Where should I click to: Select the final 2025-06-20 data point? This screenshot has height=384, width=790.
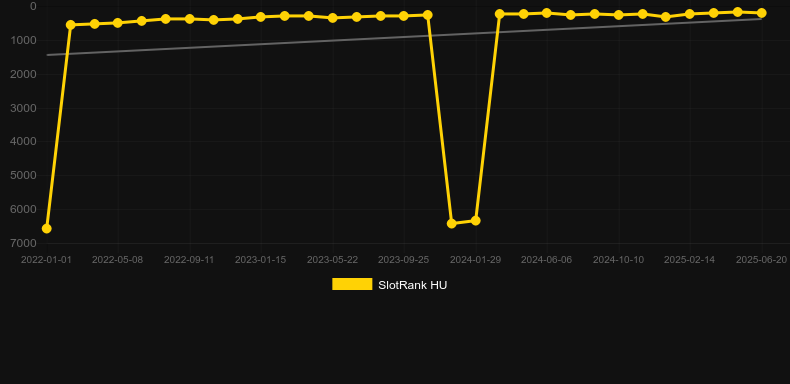click(x=761, y=13)
